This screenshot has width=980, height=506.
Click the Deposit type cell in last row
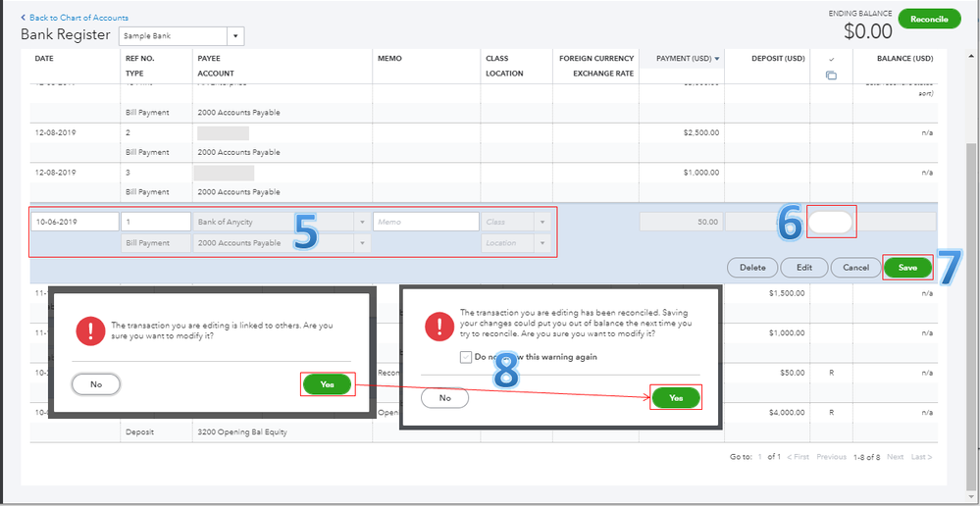click(x=138, y=432)
